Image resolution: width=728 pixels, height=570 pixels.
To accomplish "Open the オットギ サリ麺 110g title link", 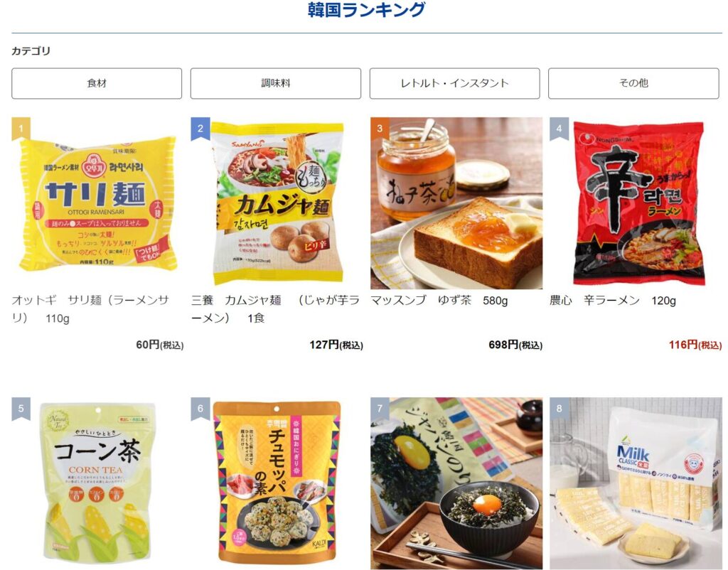I will (90, 309).
